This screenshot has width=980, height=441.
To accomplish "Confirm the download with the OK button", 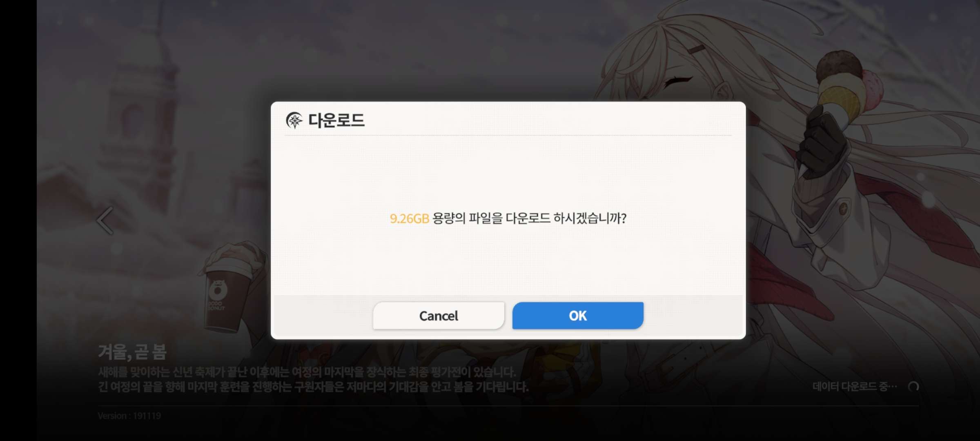I will [578, 315].
